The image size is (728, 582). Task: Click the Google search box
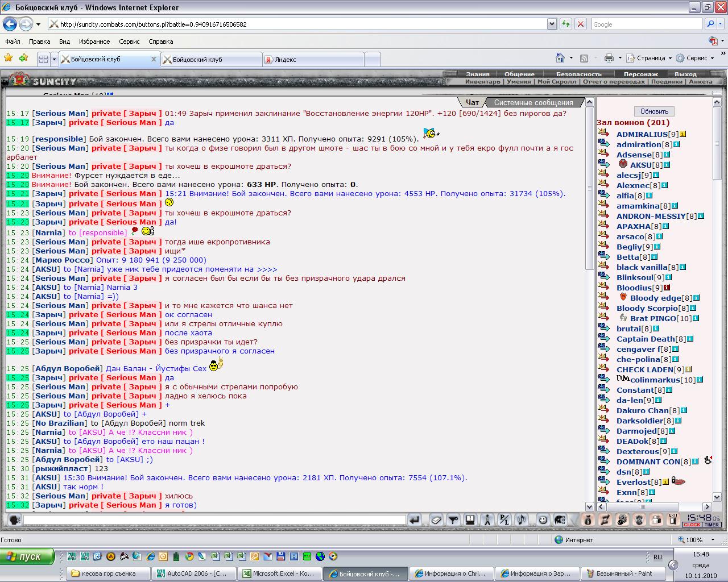click(x=647, y=24)
